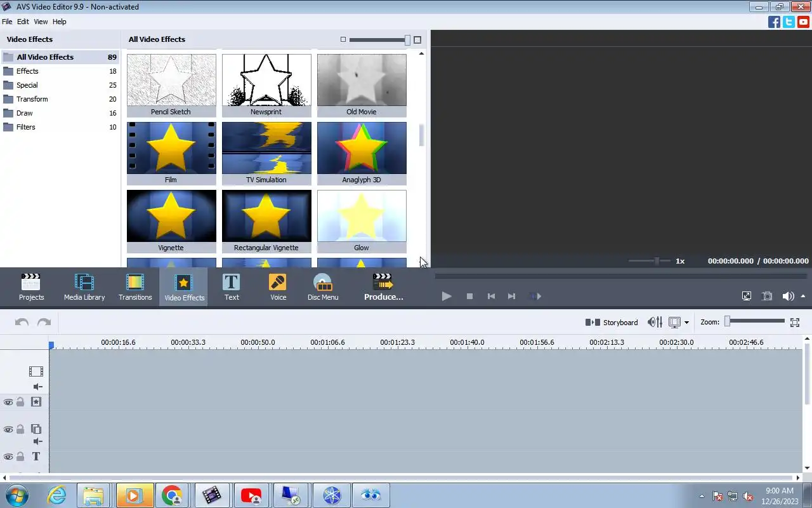
Task: Toggle visibility of text track
Action: coord(8,457)
